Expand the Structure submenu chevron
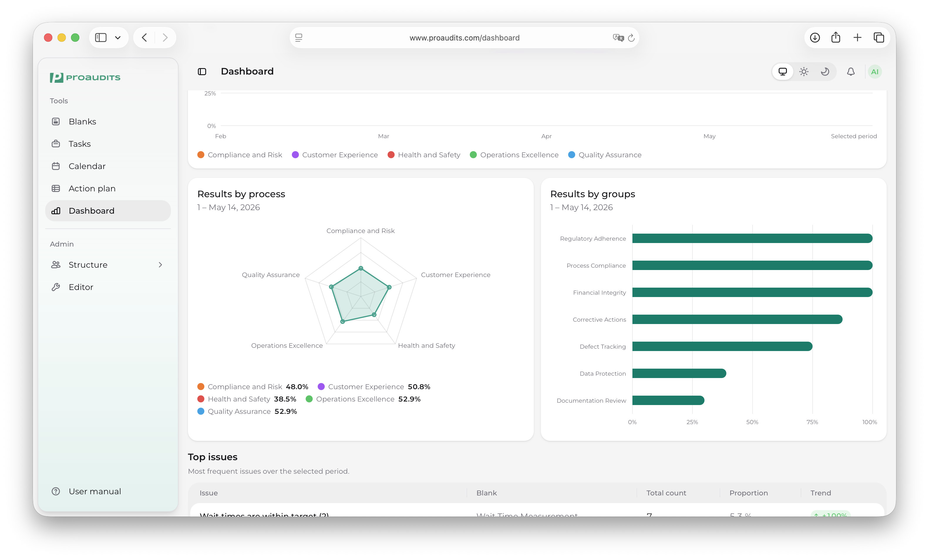 [x=160, y=265]
